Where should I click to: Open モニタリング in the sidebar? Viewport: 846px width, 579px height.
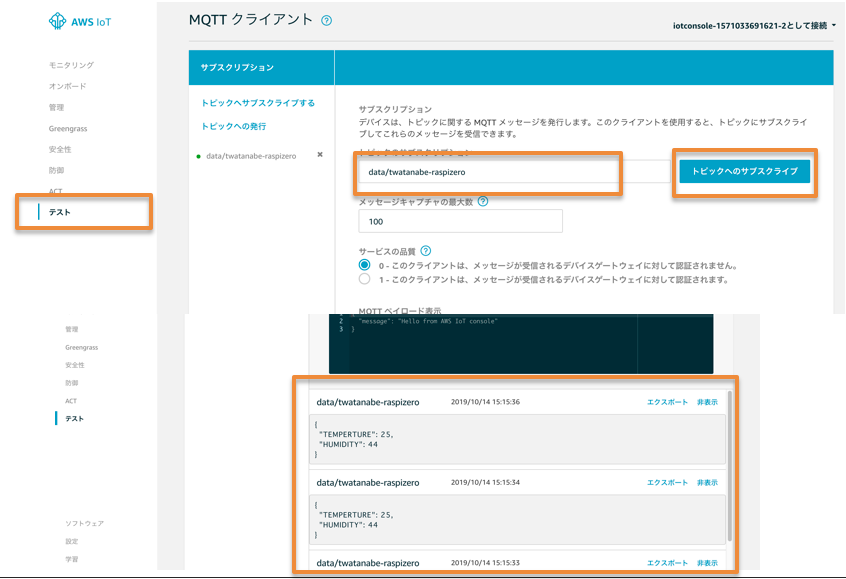(71, 65)
